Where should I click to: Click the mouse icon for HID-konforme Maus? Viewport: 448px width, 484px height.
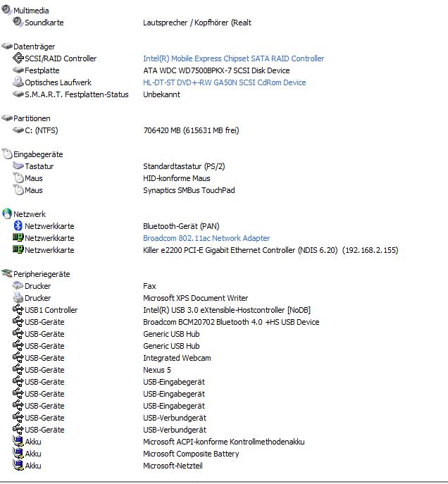coord(18,178)
